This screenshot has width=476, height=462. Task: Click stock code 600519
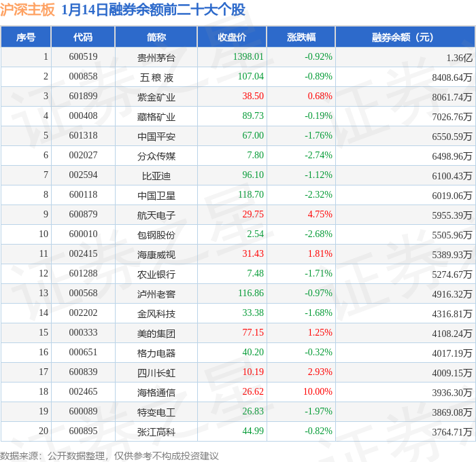point(83,56)
